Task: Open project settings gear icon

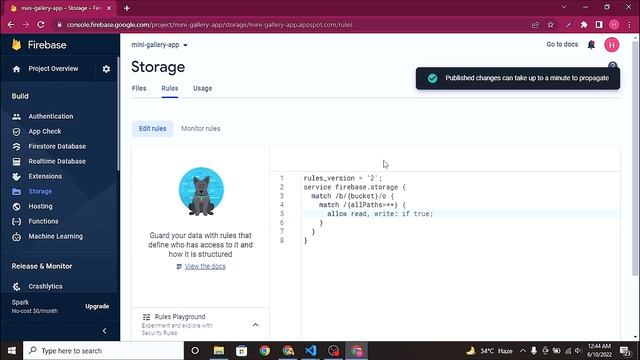Action: click(x=106, y=69)
